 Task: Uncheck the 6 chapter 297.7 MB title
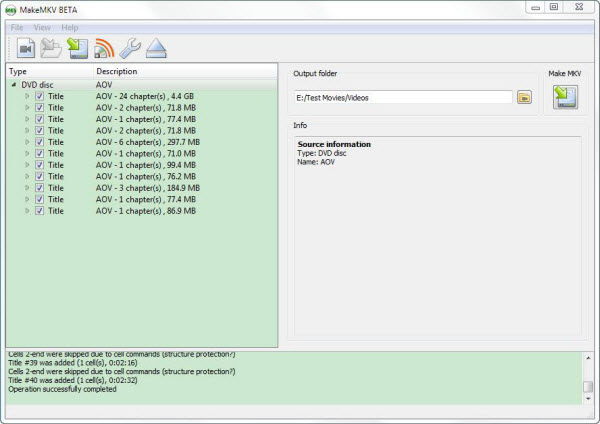tap(39, 142)
